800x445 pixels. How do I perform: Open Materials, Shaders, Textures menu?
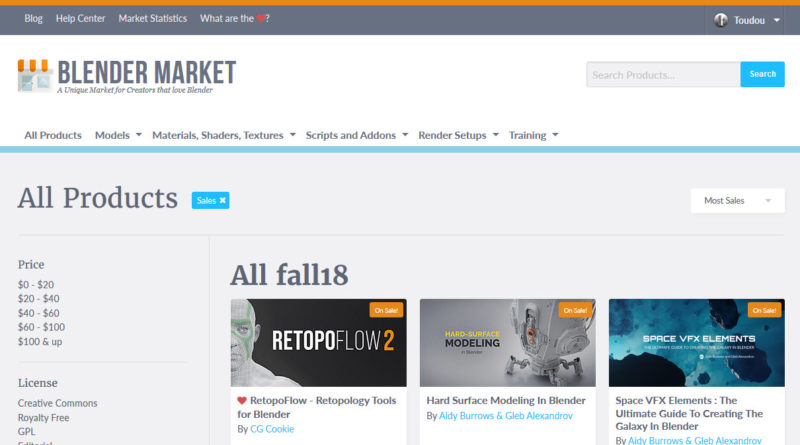tap(217, 135)
